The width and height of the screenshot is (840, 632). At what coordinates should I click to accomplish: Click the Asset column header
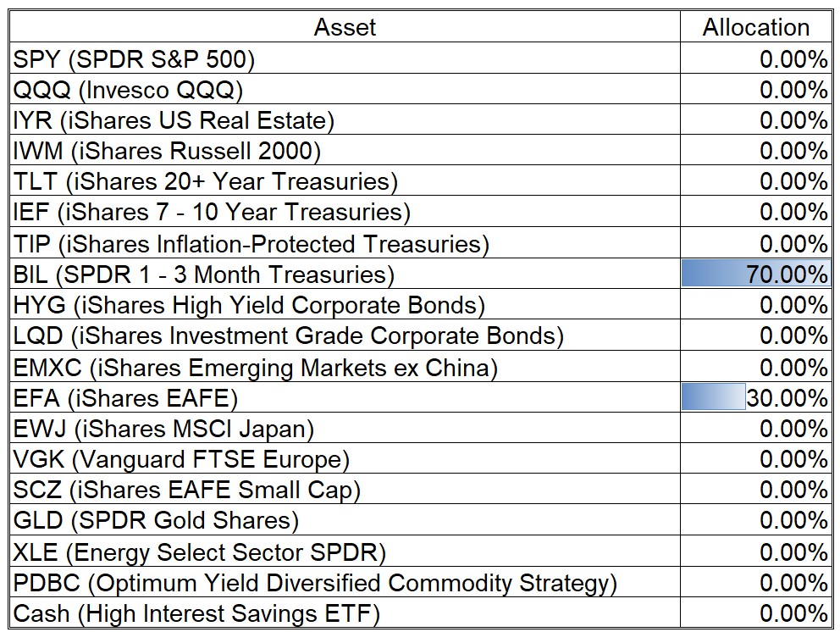coord(345,27)
